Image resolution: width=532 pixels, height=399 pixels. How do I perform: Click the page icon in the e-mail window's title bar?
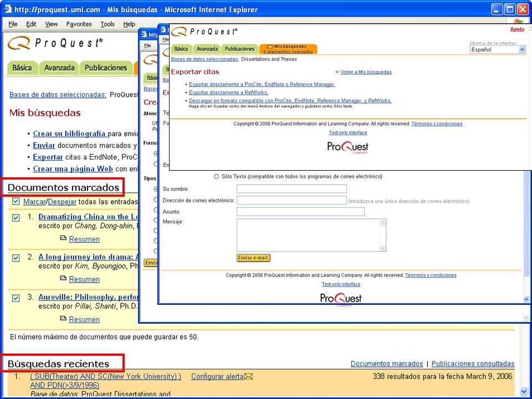[x=163, y=29]
